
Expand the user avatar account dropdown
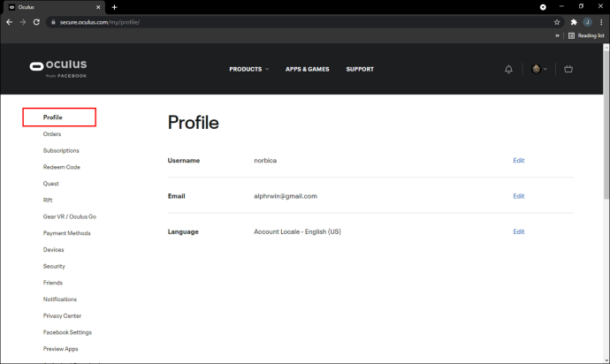pos(539,69)
